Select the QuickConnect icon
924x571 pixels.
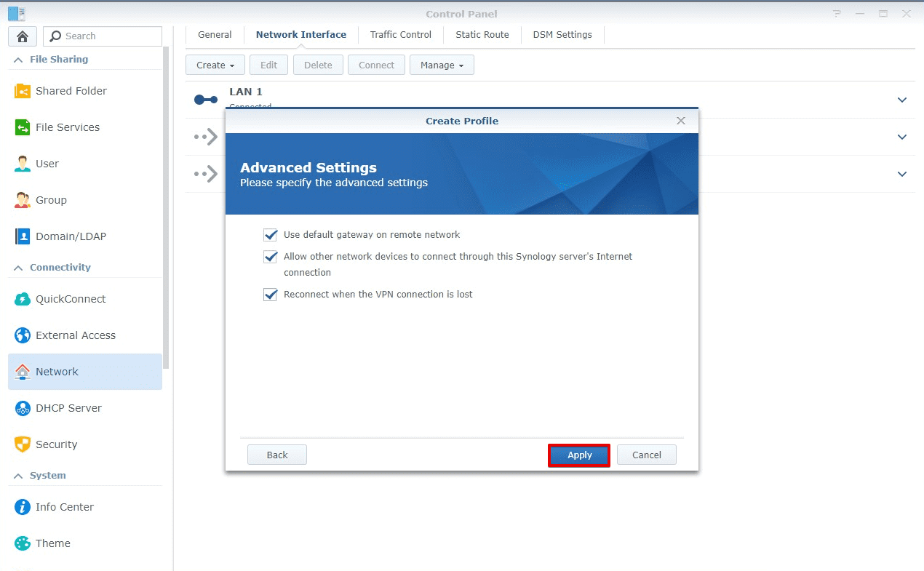click(x=23, y=298)
